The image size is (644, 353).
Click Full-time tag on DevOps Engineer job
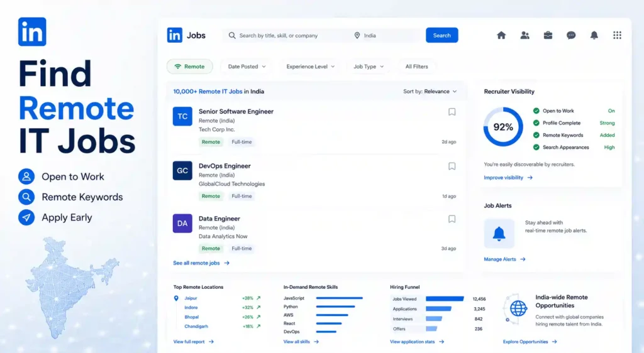tap(241, 196)
